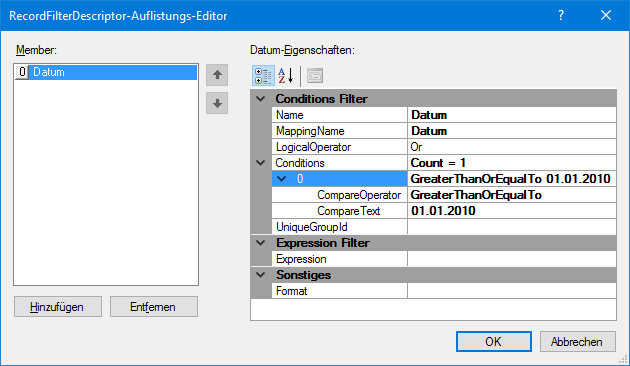
Task: Collapse the Conditions property node
Action: point(261,163)
